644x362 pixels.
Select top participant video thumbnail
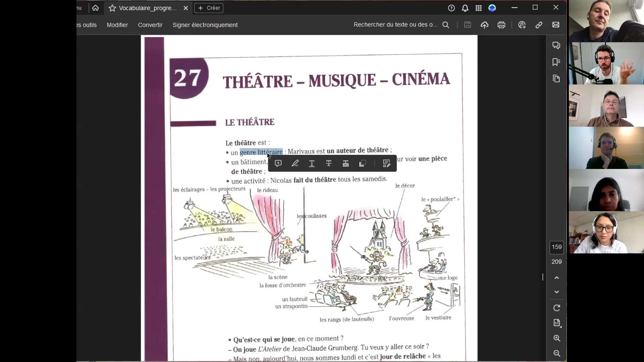(606, 21)
